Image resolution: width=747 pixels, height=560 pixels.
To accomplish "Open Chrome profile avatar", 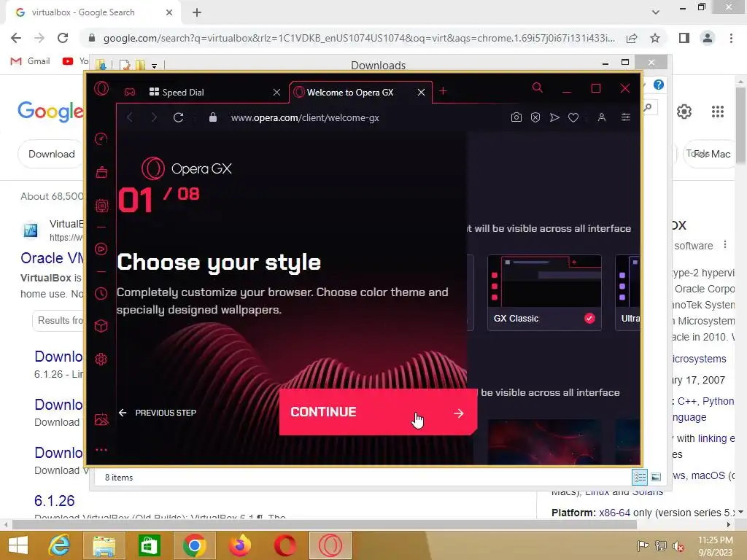I will 708,38.
